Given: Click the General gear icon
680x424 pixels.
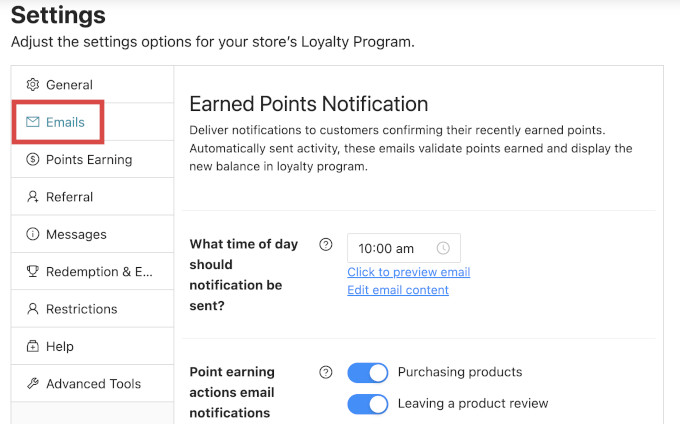Looking at the screenshot, I should pos(33,85).
